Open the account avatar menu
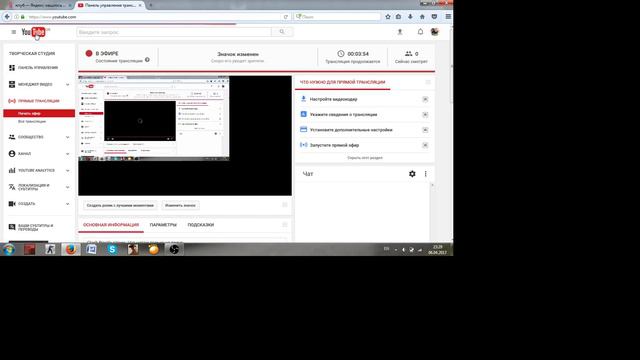This screenshot has width=640, height=360. tap(435, 32)
